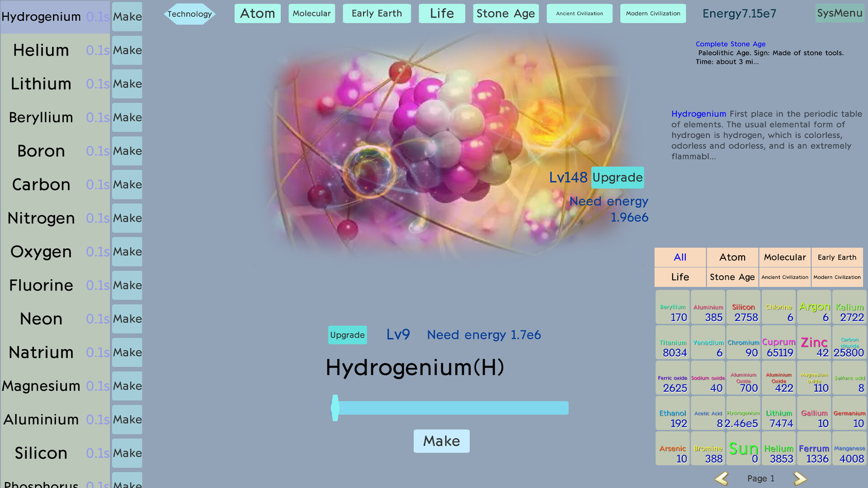
Task: Open the Hydrogenium description link
Action: click(698, 113)
